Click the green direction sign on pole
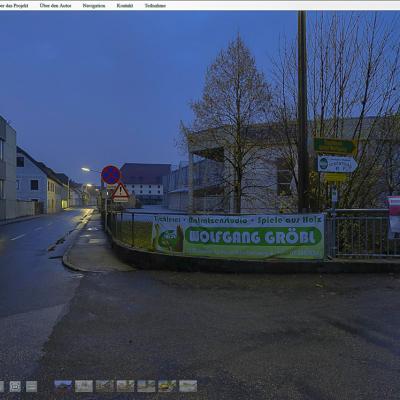Screen dimensions: 400x400 click(335, 146)
